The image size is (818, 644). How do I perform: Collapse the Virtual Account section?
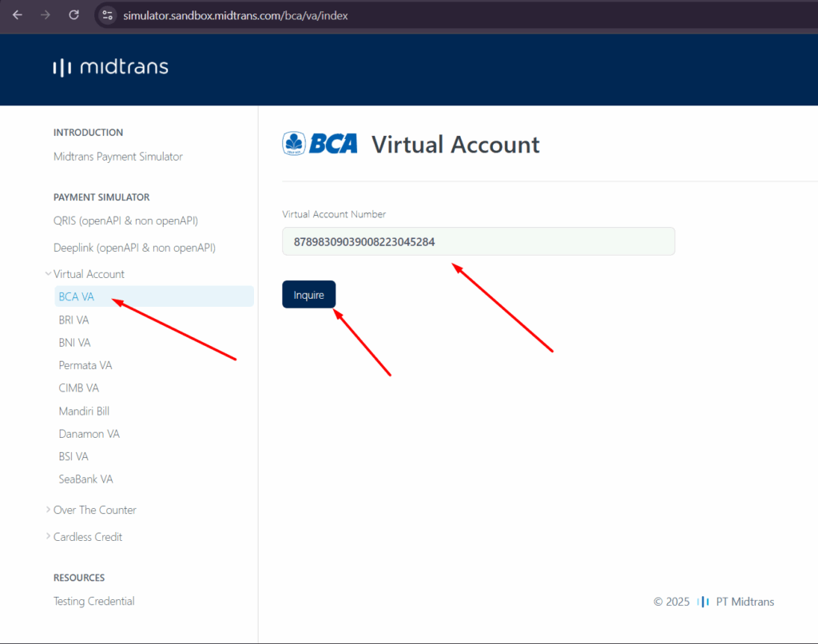49,274
